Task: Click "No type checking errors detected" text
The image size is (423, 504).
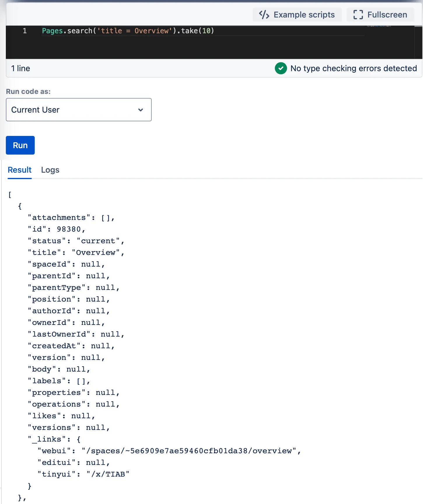Action: pyautogui.click(x=354, y=68)
